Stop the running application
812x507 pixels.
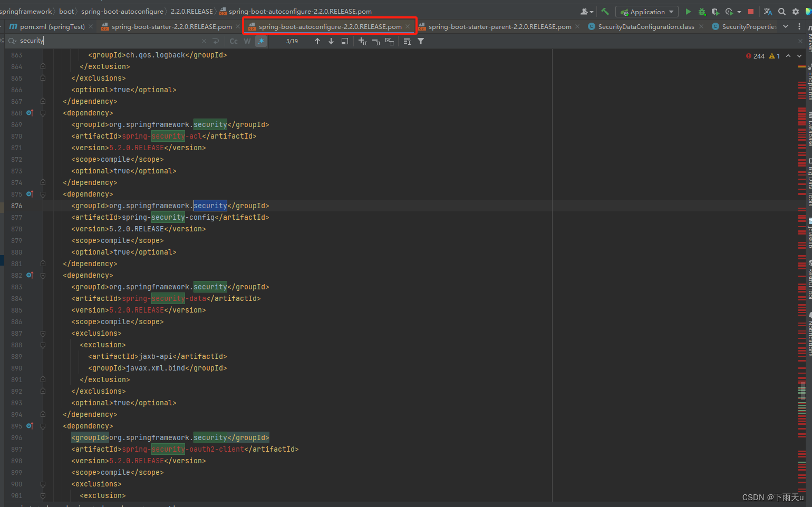pos(751,12)
